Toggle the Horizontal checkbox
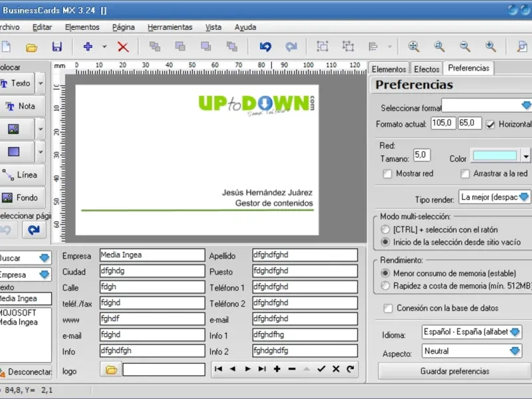The height and width of the screenshot is (399, 532). coord(490,124)
